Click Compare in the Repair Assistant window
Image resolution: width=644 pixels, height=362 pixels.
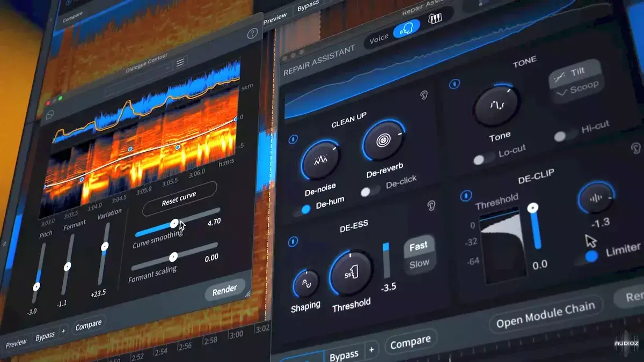click(411, 342)
